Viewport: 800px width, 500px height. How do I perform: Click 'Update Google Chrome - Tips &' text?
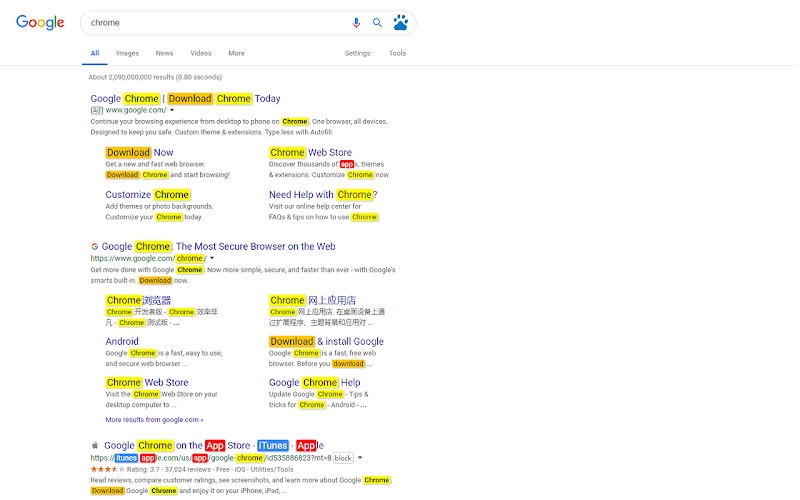(x=318, y=394)
